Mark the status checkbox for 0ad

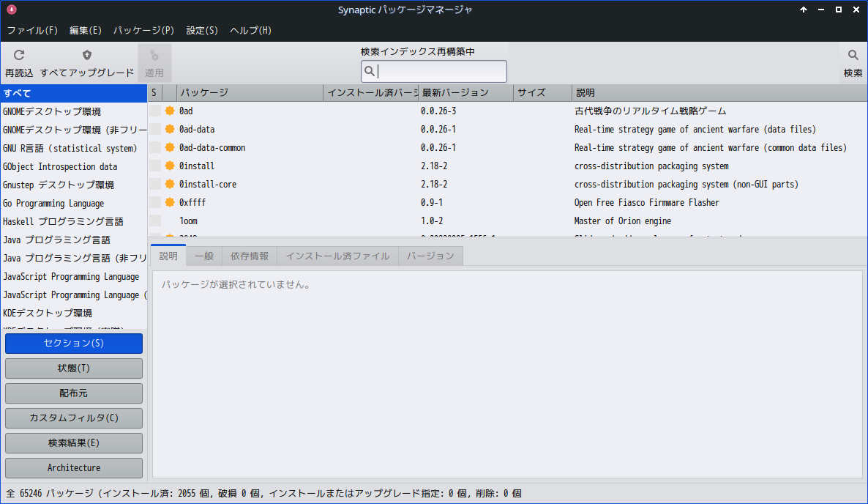pyautogui.click(x=155, y=111)
